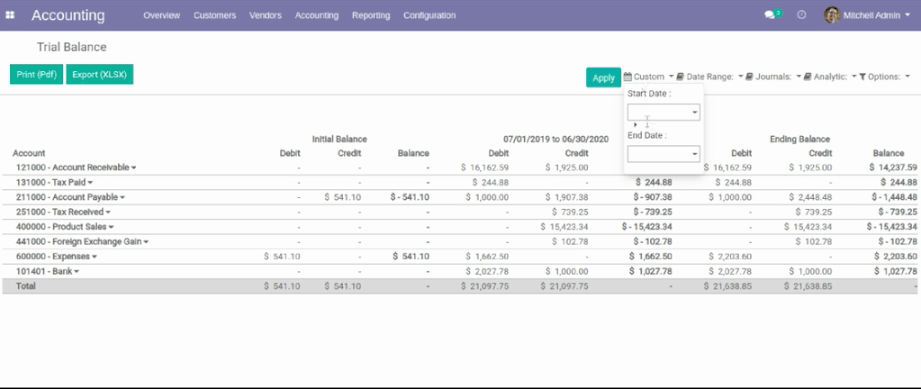Click the Initial Balance column header
Screen dimensions: 921x389
click(x=340, y=139)
